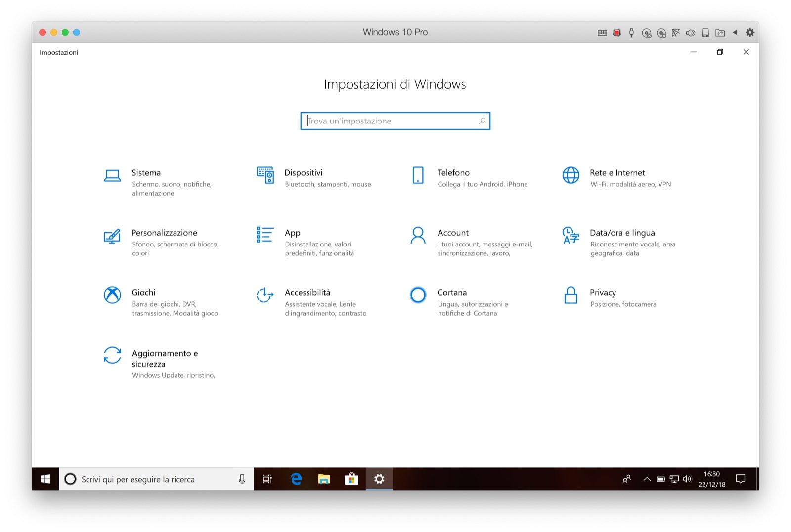Open Rete e Internet globe icon
The width and height of the screenshot is (791, 532).
[x=571, y=175]
